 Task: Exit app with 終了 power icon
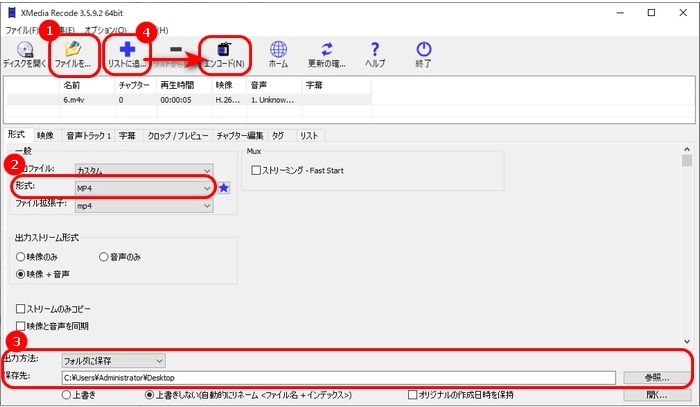tap(424, 53)
